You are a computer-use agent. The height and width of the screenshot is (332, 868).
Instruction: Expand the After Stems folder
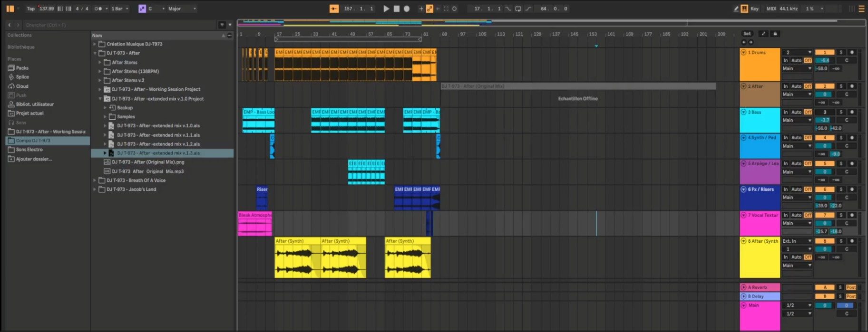(x=100, y=62)
